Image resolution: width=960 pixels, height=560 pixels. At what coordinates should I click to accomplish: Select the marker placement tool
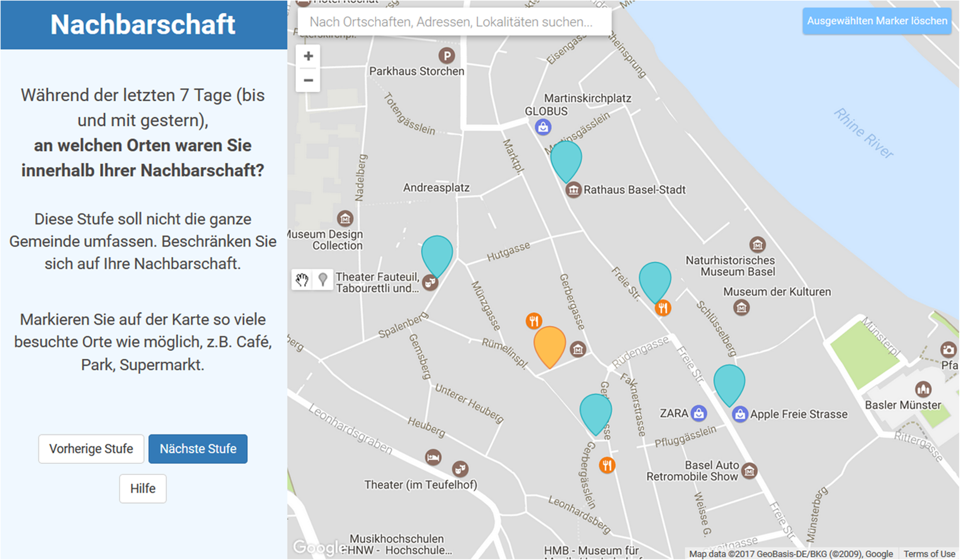323,280
